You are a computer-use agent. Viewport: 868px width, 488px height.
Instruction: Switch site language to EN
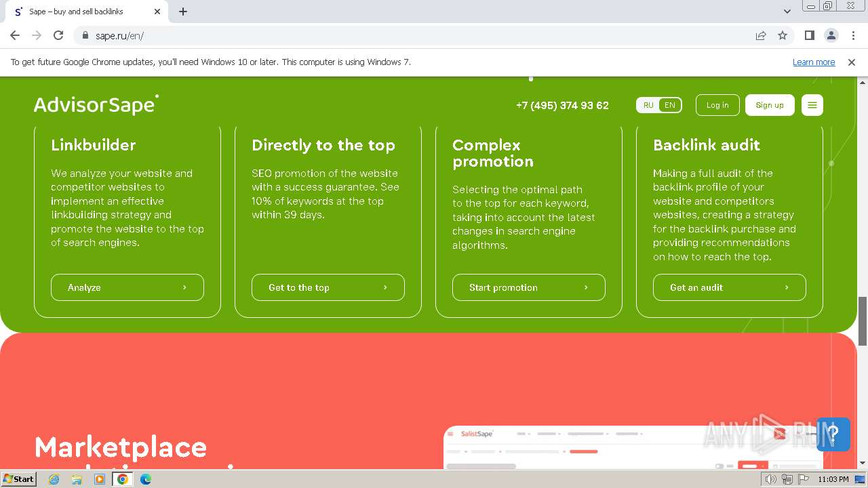click(670, 105)
